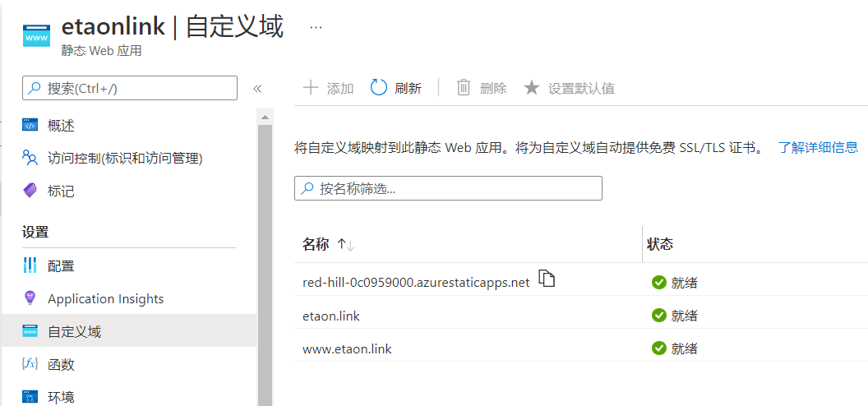The height and width of the screenshot is (406, 868).
Task: Collapse the sidebar with double chevron
Action: click(256, 89)
